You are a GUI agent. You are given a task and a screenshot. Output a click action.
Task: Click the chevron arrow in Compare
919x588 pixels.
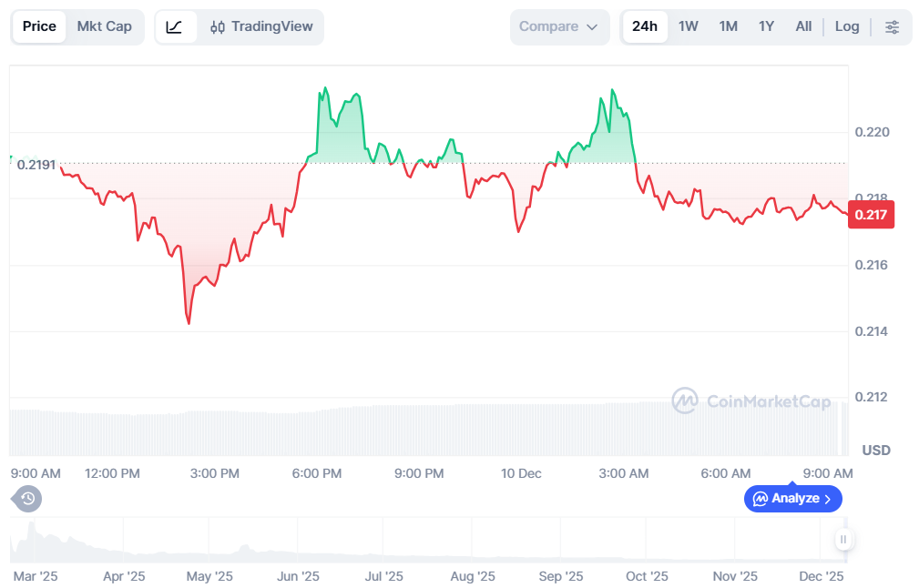[592, 27]
